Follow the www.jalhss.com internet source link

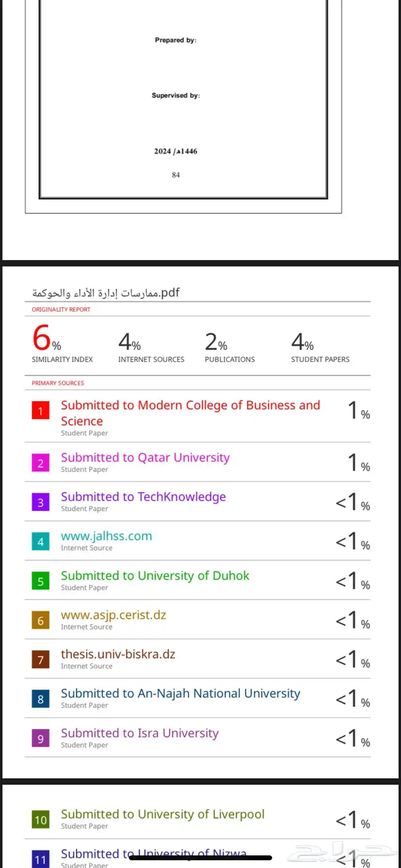coord(107,536)
